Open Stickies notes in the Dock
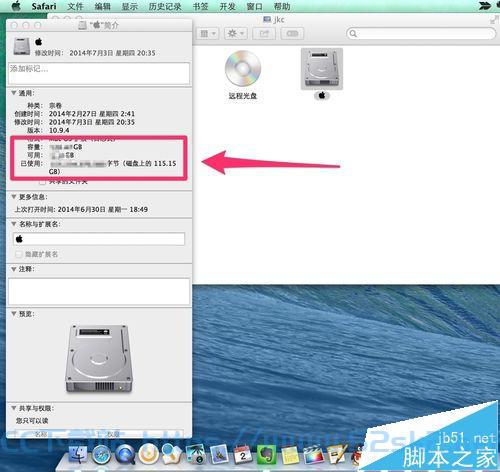500x472 pixels. pyautogui.click(x=290, y=455)
